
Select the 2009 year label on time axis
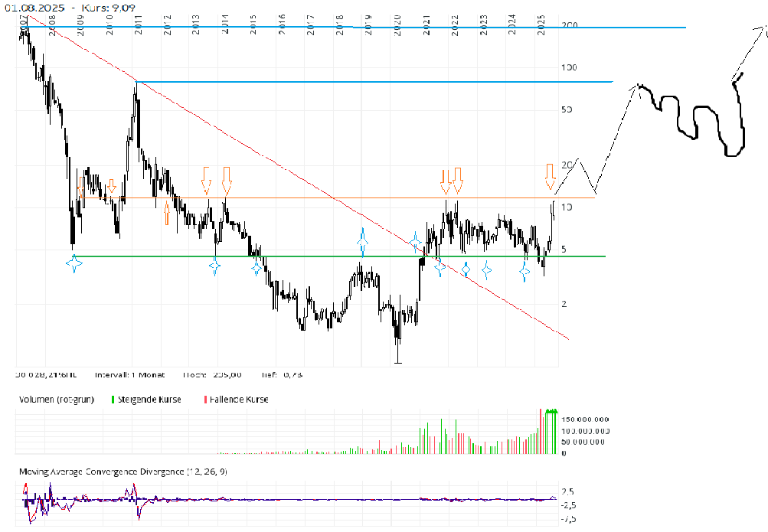81,24
